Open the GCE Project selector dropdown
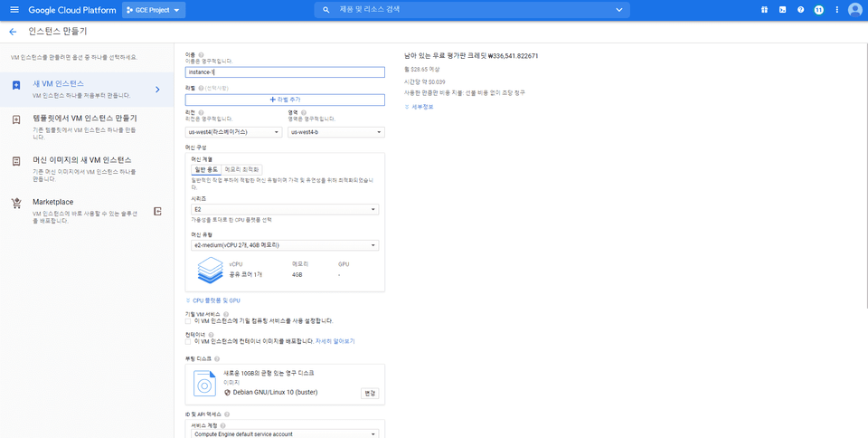 154,10
